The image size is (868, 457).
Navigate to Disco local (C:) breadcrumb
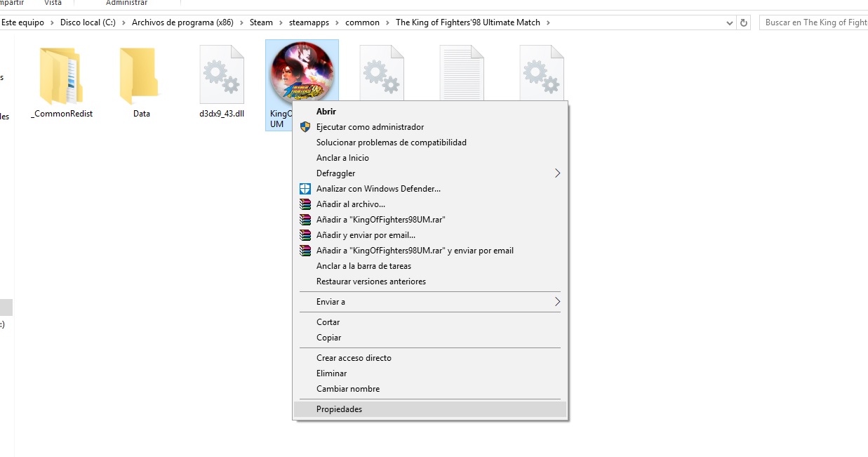point(88,22)
